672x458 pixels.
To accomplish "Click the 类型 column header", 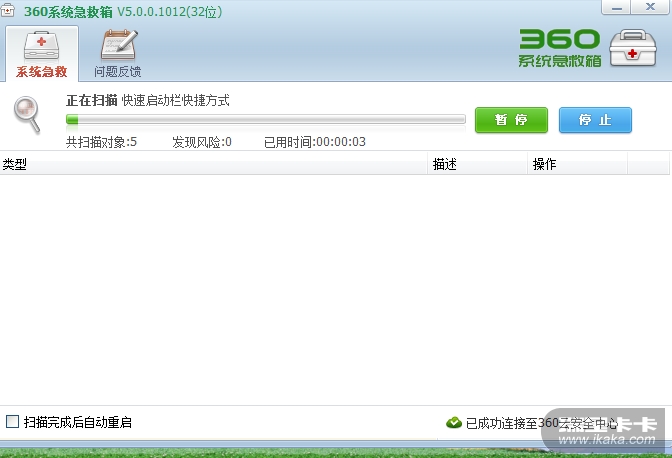I will (x=213, y=164).
